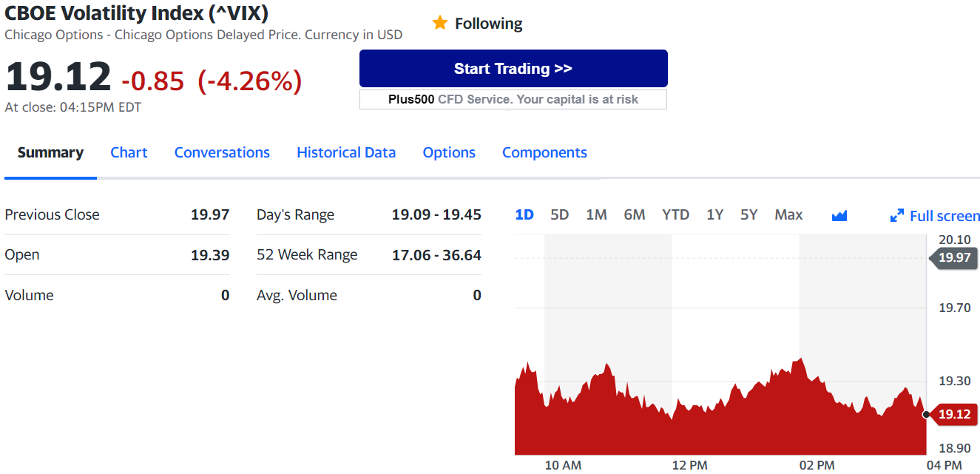This screenshot has height=474, width=980.
Task: Open the chart in Full screen
Action: coord(935,216)
